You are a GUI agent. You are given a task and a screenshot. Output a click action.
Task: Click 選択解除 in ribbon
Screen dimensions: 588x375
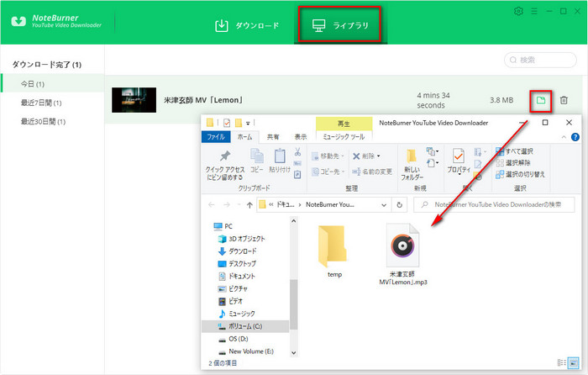coord(513,162)
